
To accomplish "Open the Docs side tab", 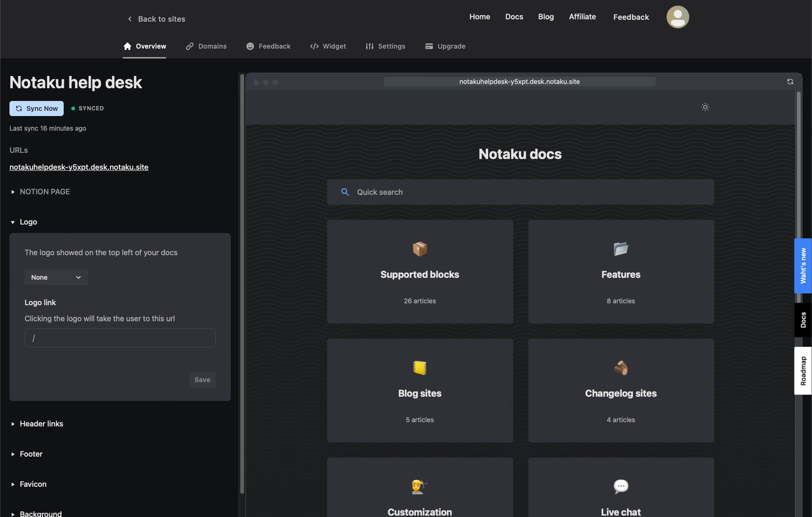I will pyautogui.click(x=803, y=320).
